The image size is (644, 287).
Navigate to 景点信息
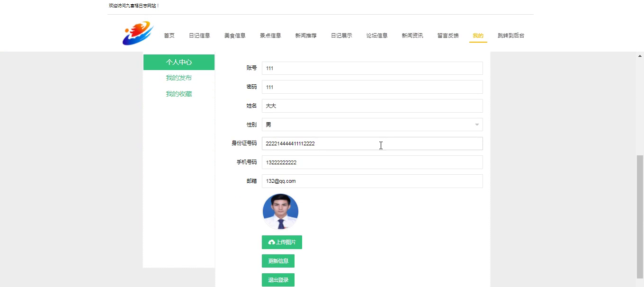(x=270, y=36)
